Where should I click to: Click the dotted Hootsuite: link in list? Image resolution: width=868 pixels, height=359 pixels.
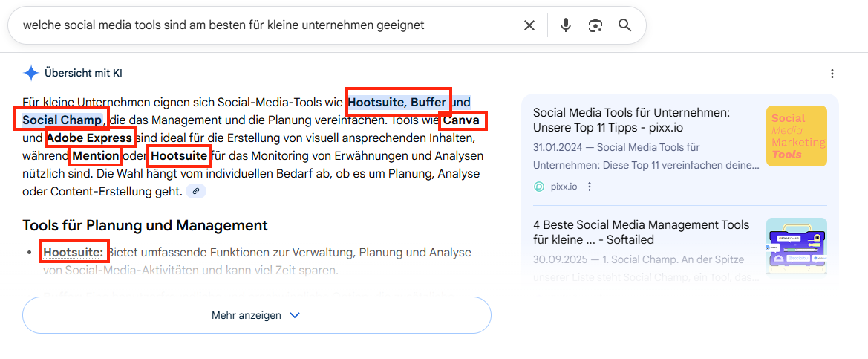pos(74,253)
